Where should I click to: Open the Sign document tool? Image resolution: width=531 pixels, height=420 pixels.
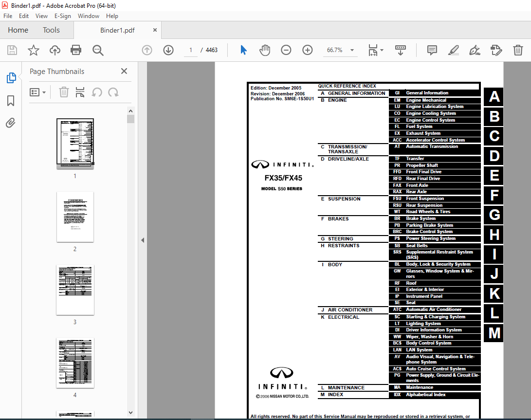(x=475, y=50)
